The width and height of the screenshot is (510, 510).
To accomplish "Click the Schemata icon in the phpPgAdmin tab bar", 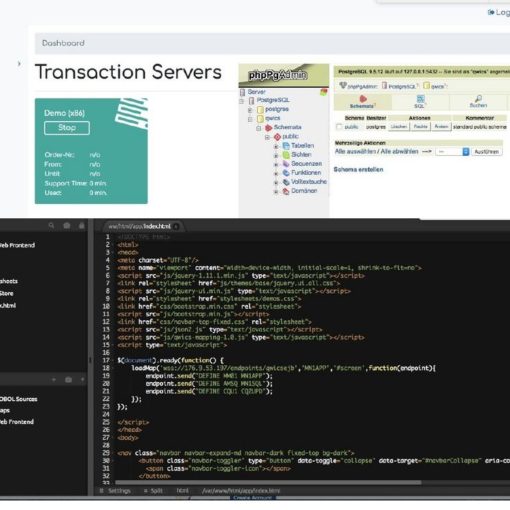I will point(363,99).
